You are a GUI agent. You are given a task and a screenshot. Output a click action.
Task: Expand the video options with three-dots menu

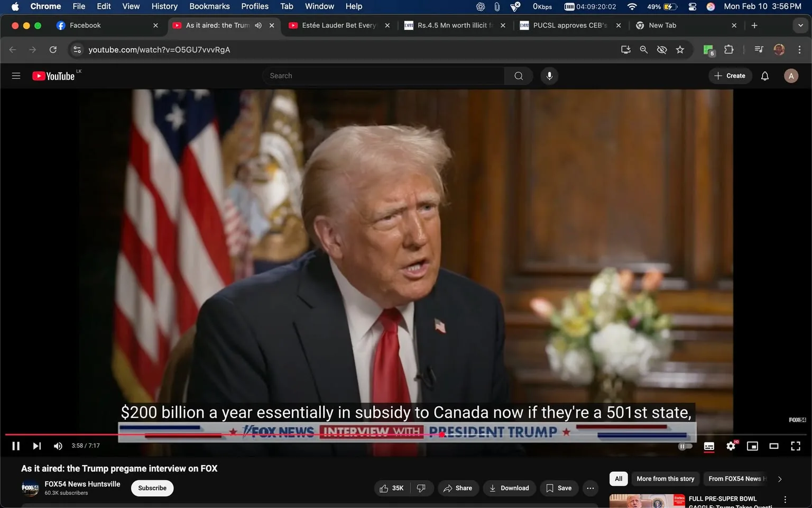click(590, 488)
